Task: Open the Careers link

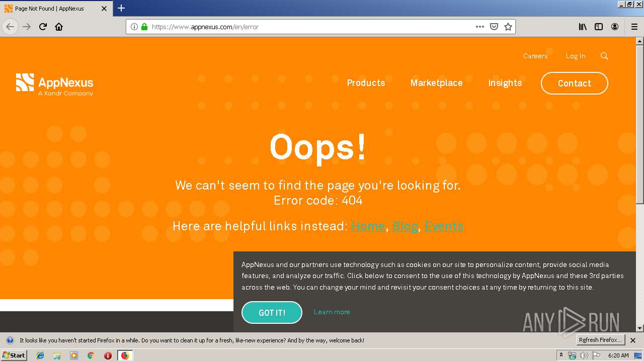Action: 535,56
